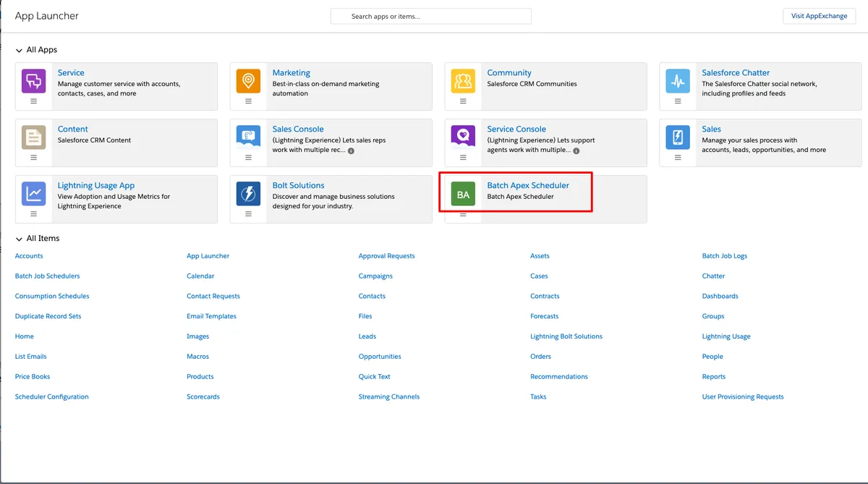Open Email Templates item
868x484 pixels.
[212, 317]
